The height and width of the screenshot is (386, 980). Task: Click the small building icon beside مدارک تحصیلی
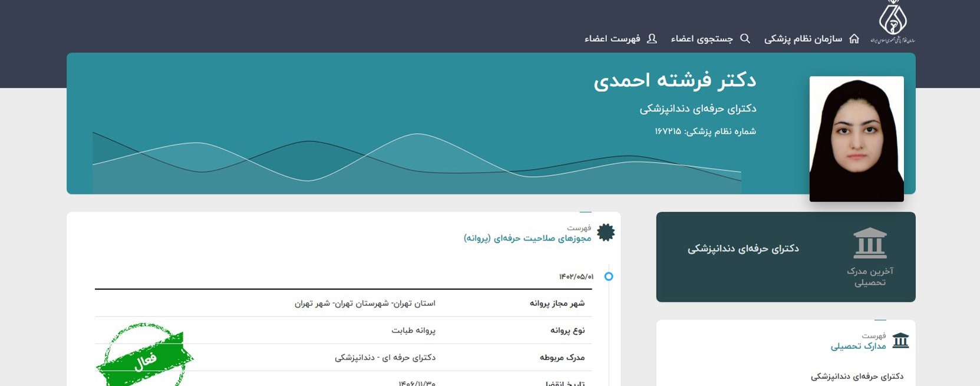[x=900, y=341]
